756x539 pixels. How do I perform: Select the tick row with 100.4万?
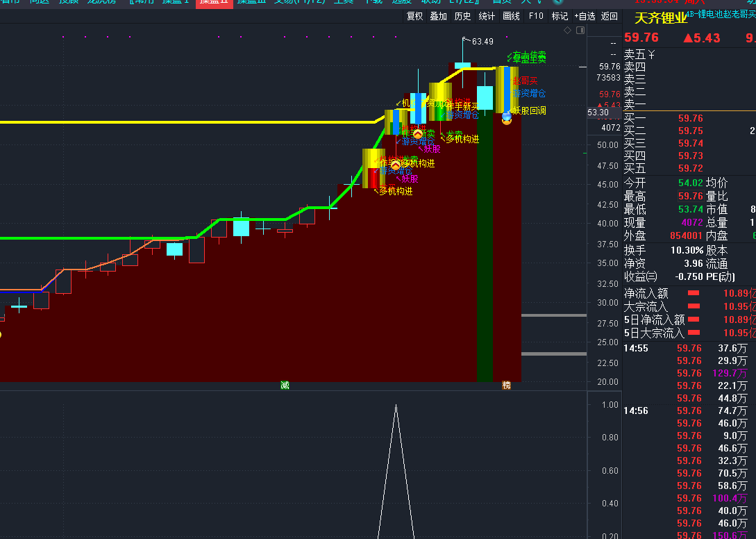(x=689, y=499)
